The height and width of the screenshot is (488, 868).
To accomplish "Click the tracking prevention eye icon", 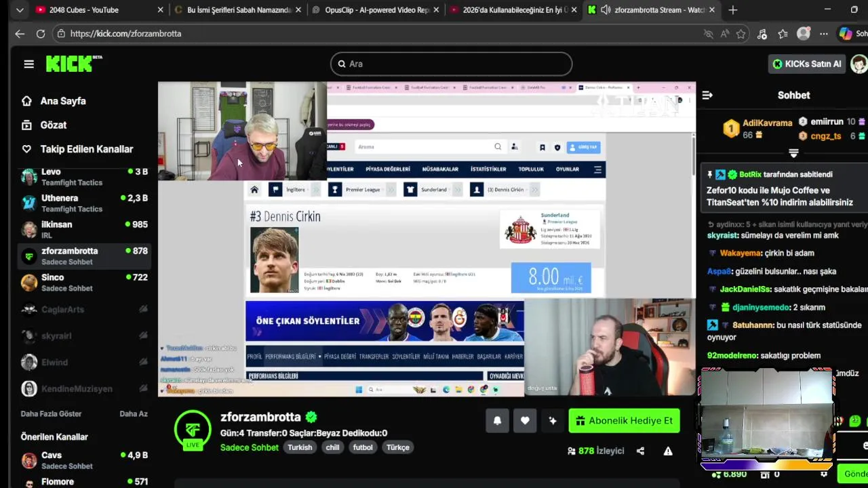I will coord(709,34).
